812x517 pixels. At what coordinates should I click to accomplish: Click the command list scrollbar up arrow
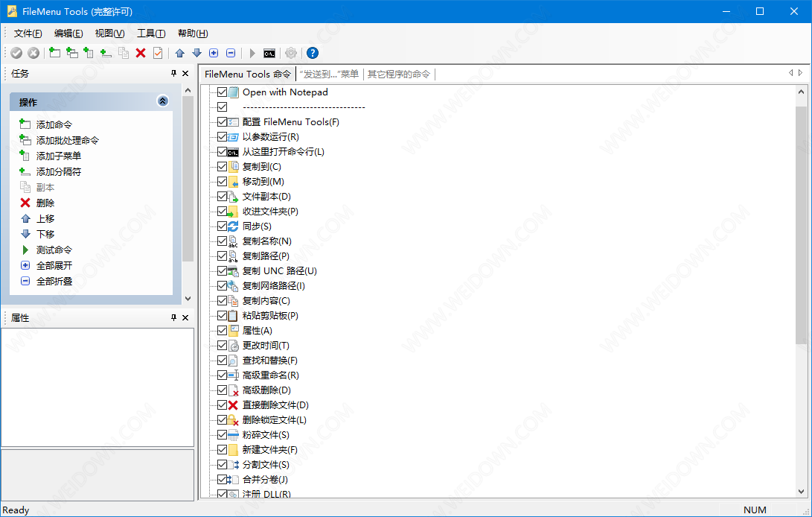tap(801, 92)
